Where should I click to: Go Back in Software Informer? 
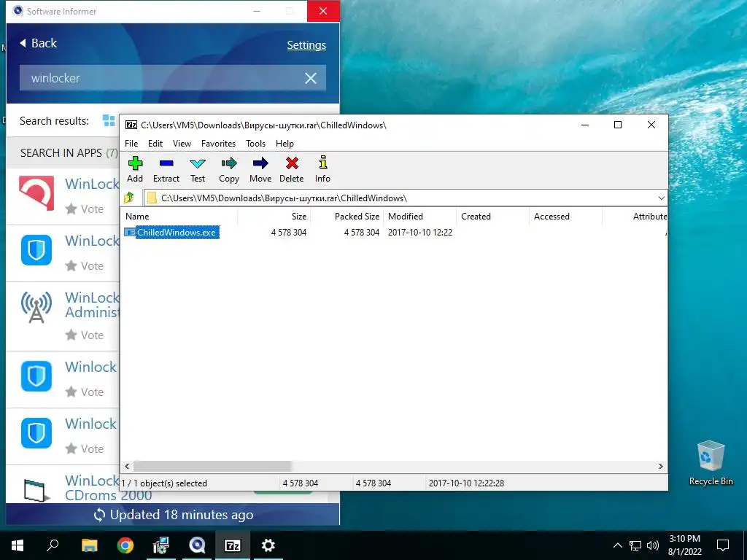(38, 43)
